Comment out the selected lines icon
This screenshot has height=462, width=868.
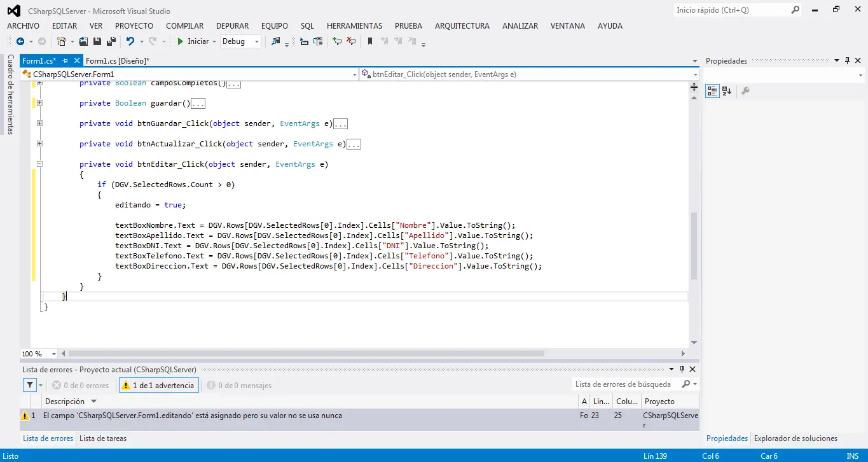coord(337,41)
